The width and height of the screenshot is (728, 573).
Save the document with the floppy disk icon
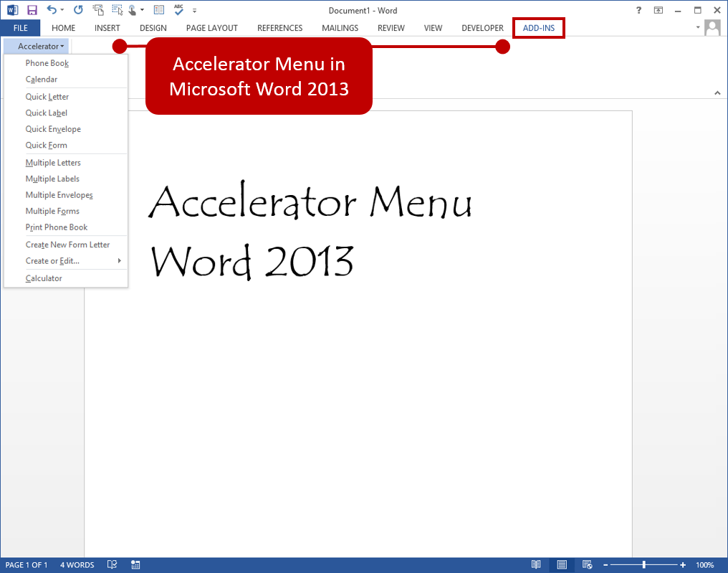point(32,10)
